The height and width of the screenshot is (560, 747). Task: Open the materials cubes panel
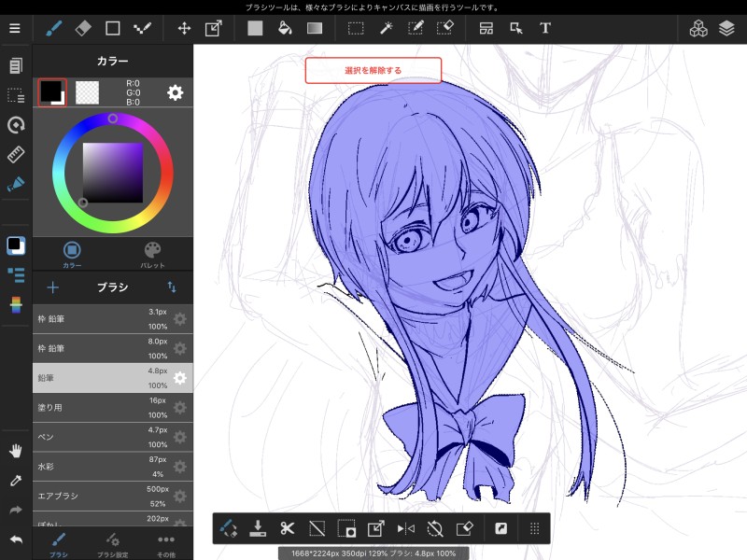coord(698,28)
